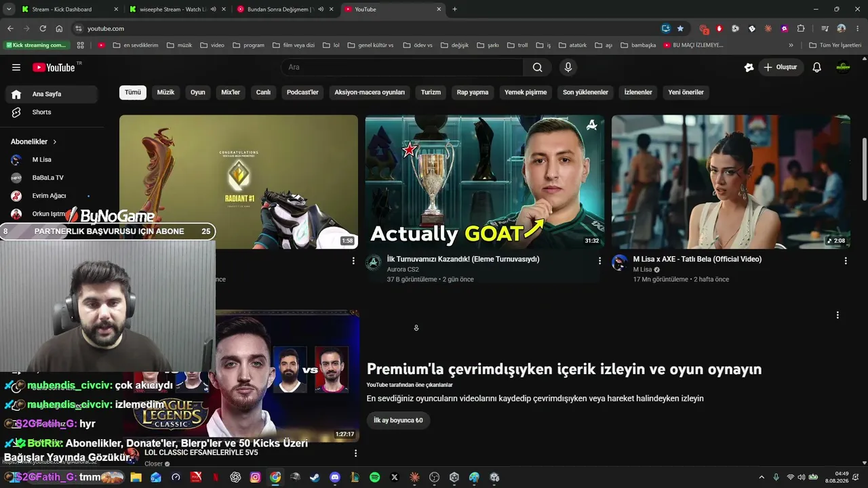
Task: Open Instagram from the taskbar
Action: pyautogui.click(x=255, y=477)
